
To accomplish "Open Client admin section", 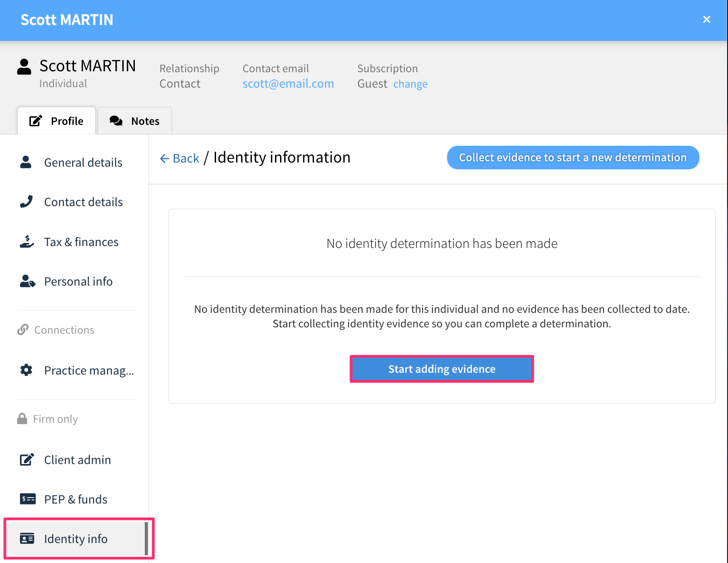I will [x=77, y=460].
